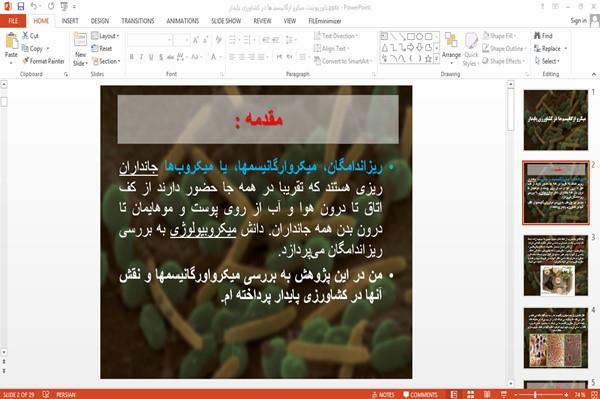Viewport: 600px width, 399px height.
Task: Switch to the SLIDE SHOW tab
Action: click(226, 21)
